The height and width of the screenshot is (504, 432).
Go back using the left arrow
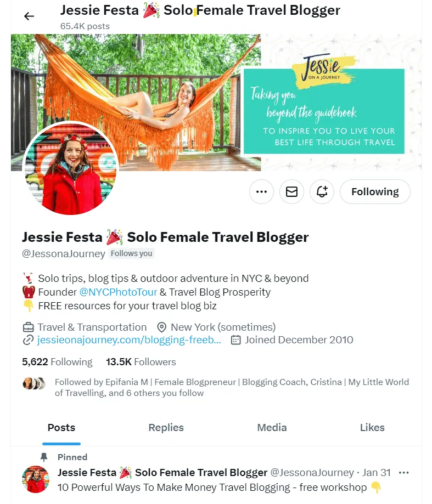29,16
